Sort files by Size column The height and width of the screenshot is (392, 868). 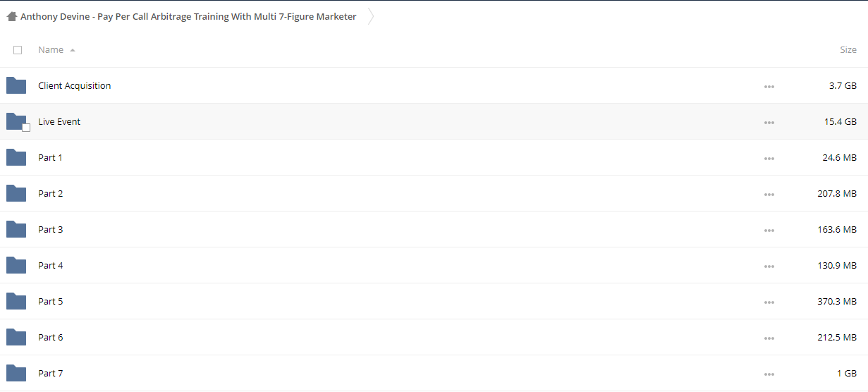click(848, 50)
